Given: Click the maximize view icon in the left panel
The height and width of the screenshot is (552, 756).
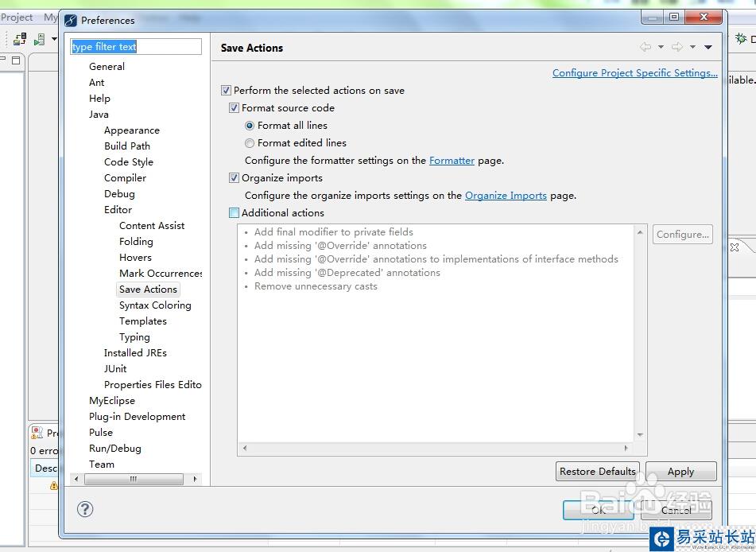Looking at the screenshot, I should point(16,60).
